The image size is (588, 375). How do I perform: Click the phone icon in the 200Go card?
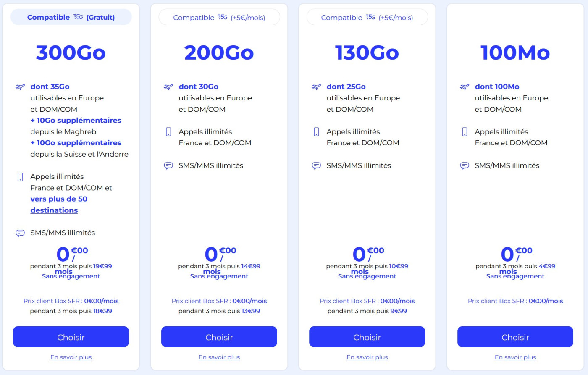tap(168, 131)
